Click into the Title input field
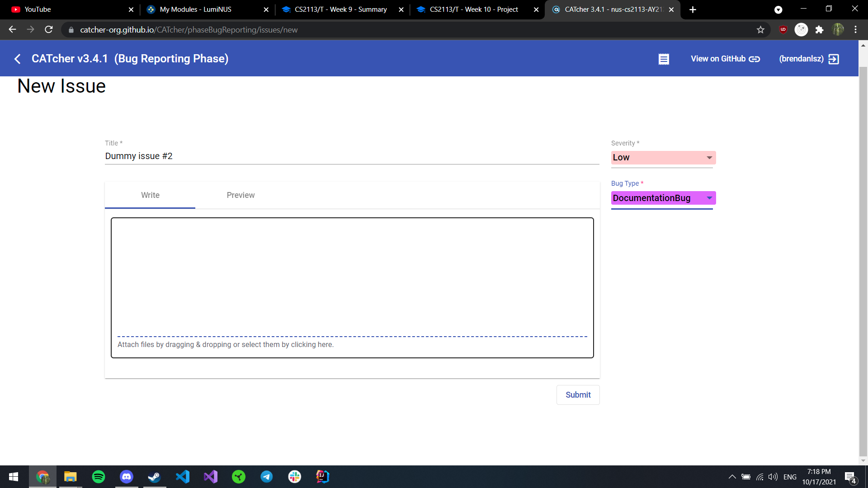This screenshot has width=868, height=488. coord(352,156)
